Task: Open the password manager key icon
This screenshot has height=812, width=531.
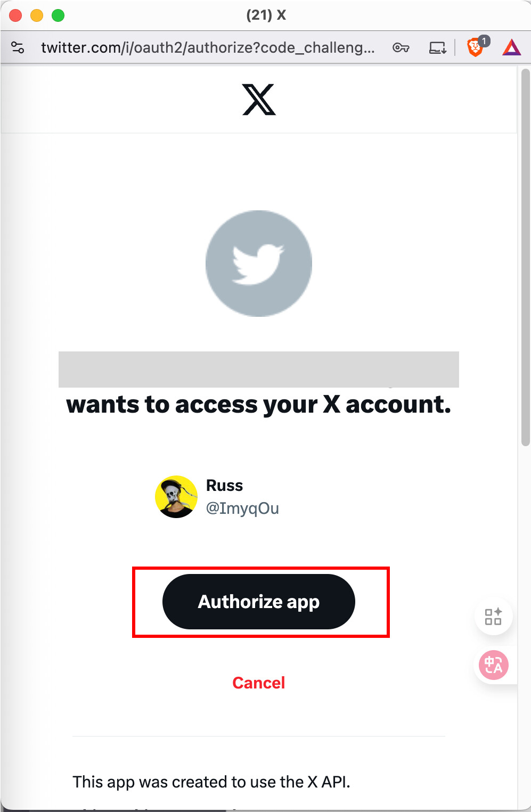Action: click(x=401, y=48)
